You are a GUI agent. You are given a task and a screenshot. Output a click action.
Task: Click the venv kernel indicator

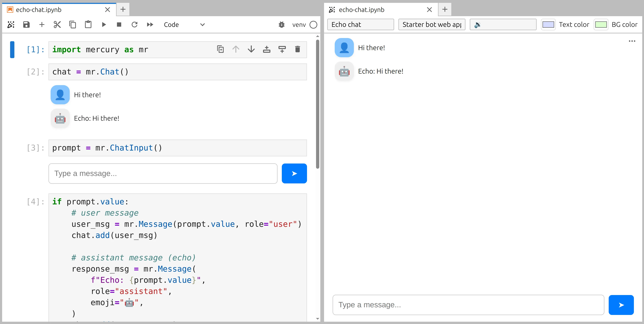tap(299, 25)
